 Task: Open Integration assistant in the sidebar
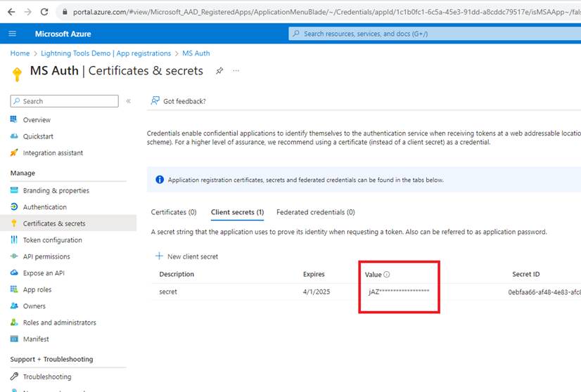(x=53, y=153)
